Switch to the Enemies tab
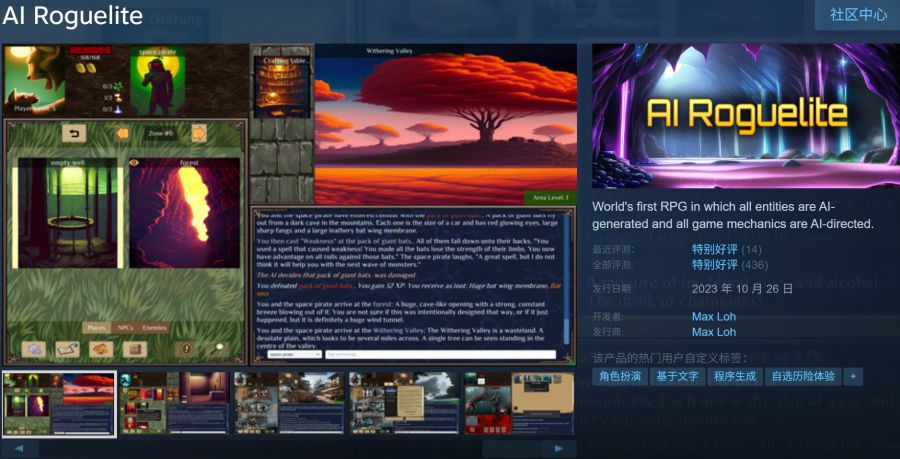The height and width of the screenshot is (459, 900). pyautogui.click(x=154, y=328)
